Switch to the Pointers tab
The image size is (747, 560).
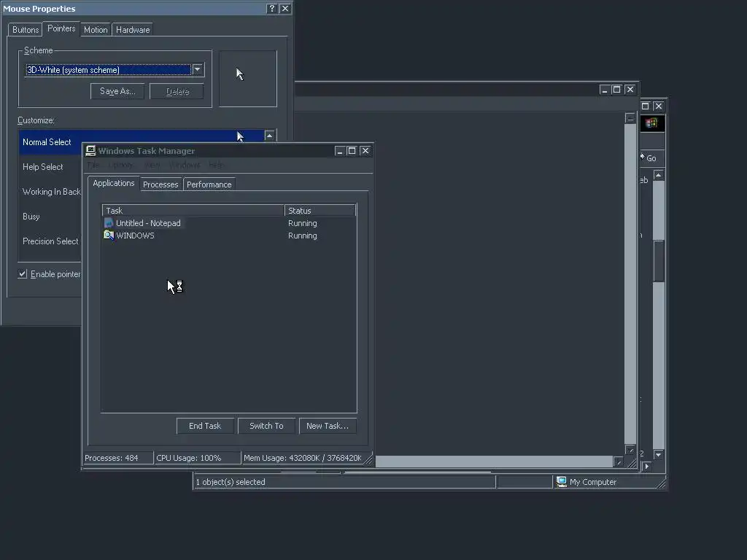coord(61,28)
